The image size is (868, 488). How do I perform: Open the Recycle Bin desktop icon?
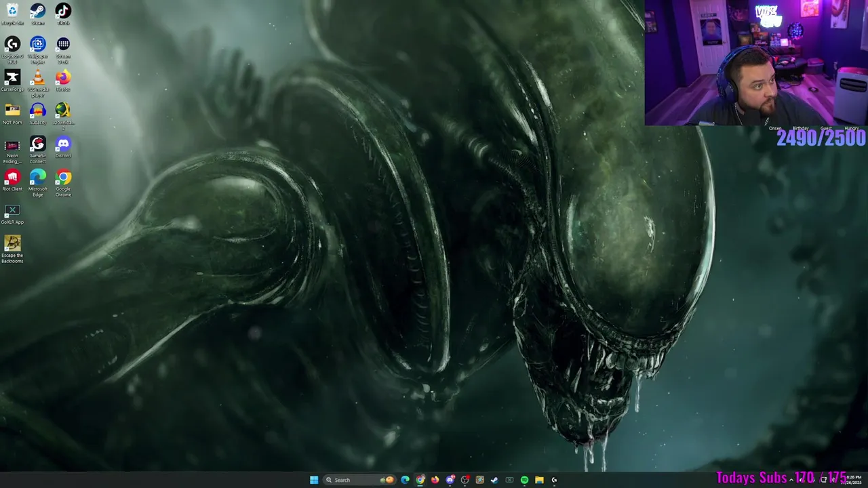(12, 14)
